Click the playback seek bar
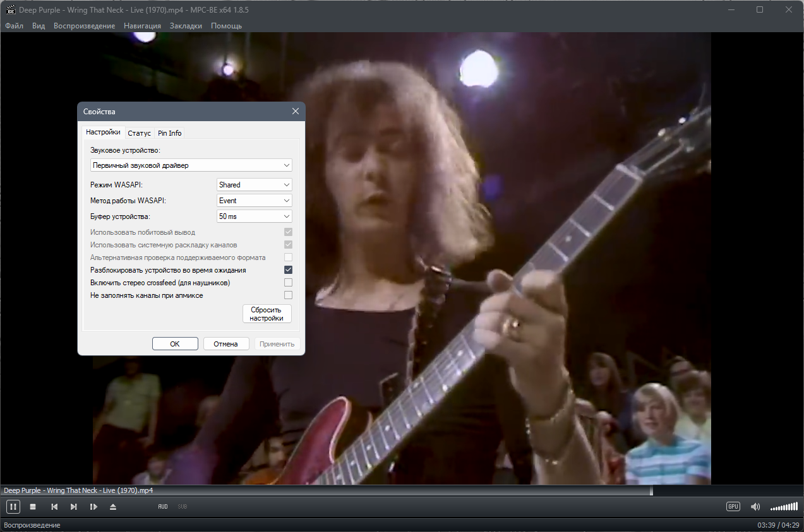This screenshot has width=804, height=532. click(402, 490)
